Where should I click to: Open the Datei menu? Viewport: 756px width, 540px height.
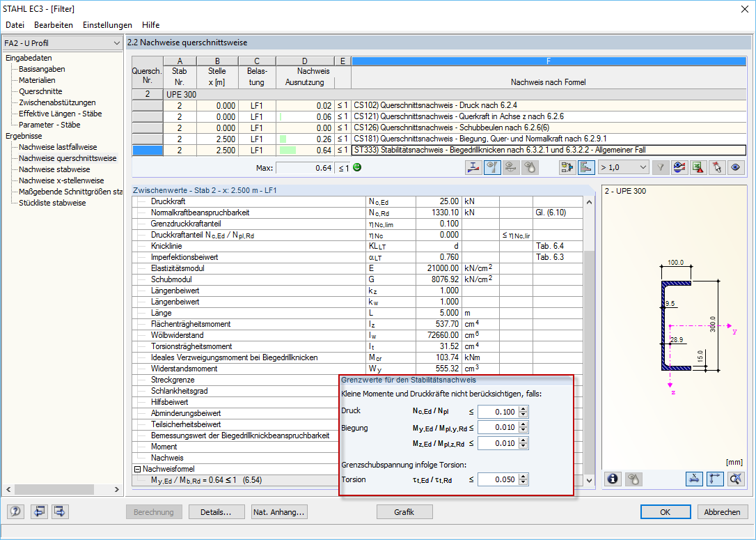click(15, 24)
